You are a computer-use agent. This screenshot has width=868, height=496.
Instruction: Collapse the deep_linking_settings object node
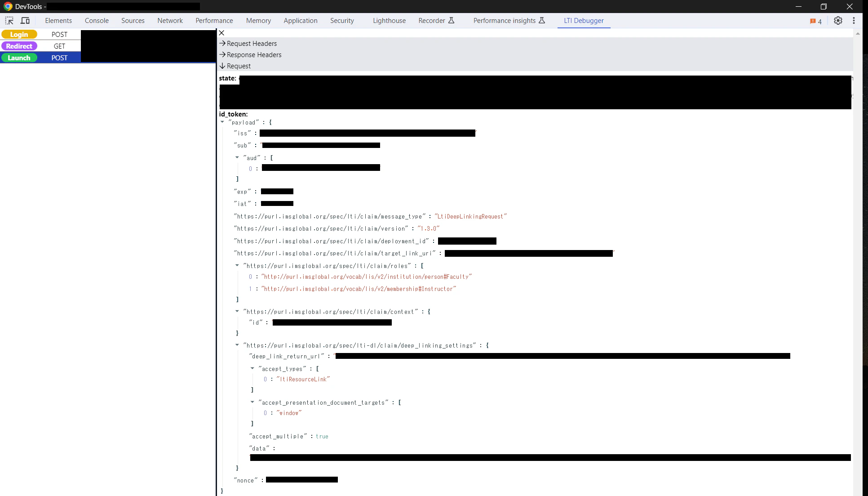(x=237, y=345)
